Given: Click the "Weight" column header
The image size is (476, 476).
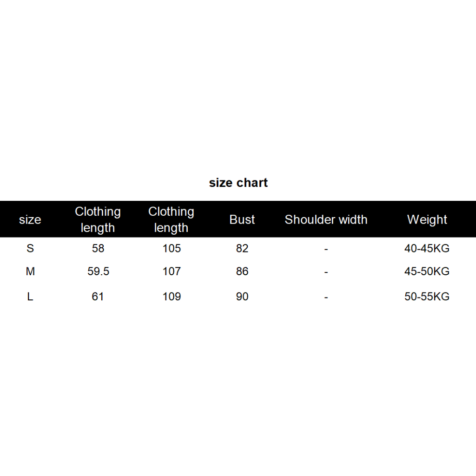Looking at the screenshot, I should point(427,220).
